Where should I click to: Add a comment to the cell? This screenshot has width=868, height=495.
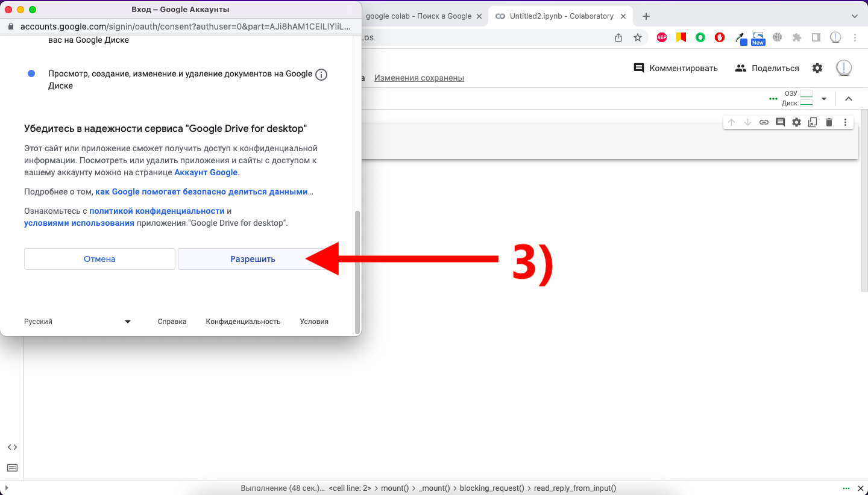point(780,122)
